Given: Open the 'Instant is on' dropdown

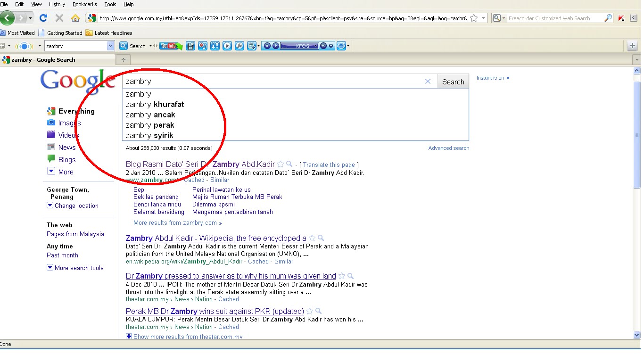Looking at the screenshot, I should [x=493, y=78].
